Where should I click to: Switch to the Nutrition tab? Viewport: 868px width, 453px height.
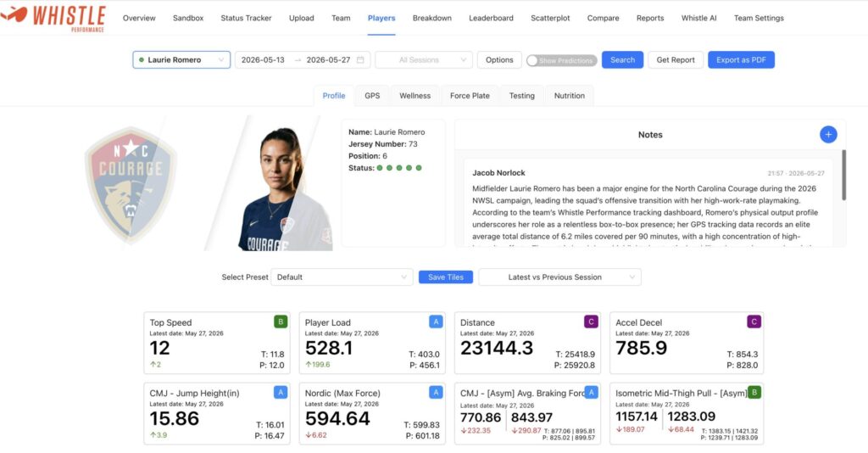[x=570, y=95]
